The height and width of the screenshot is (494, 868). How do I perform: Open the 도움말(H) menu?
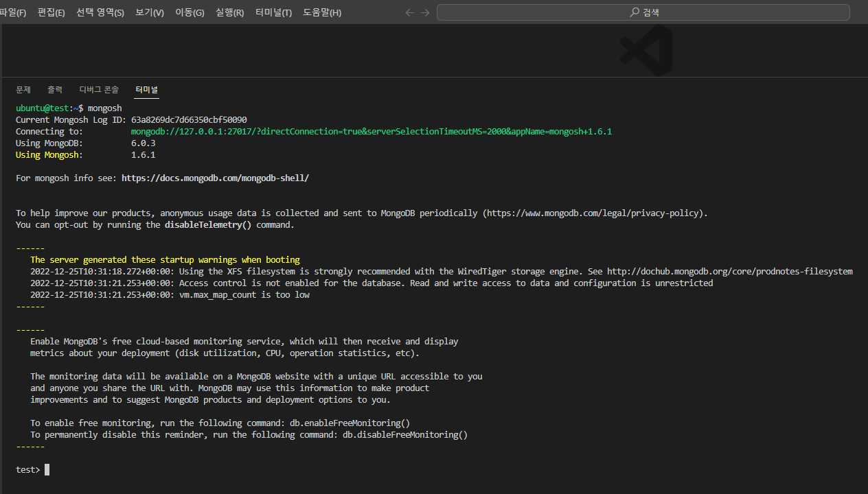pyautogui.click(x=322, y=12)
